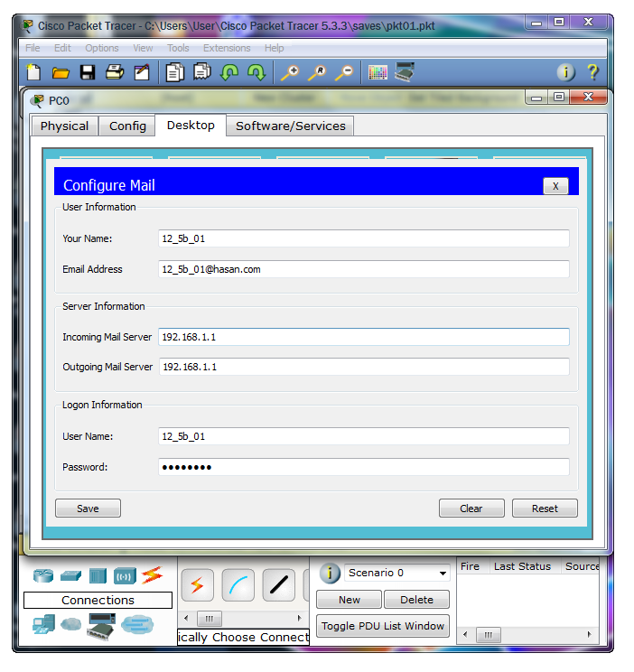Clear the mail configuration fields
634x672 pixels.
tap(471, 509)
